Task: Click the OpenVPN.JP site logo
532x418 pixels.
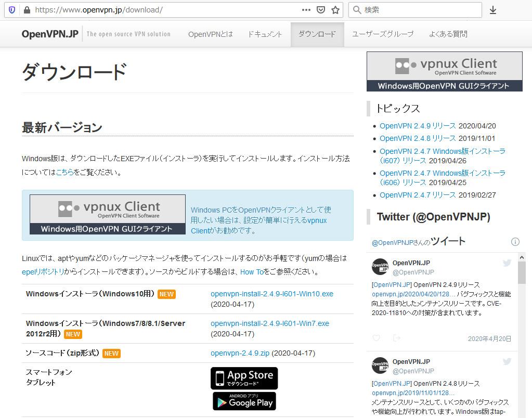Action: tap(50, 34)
